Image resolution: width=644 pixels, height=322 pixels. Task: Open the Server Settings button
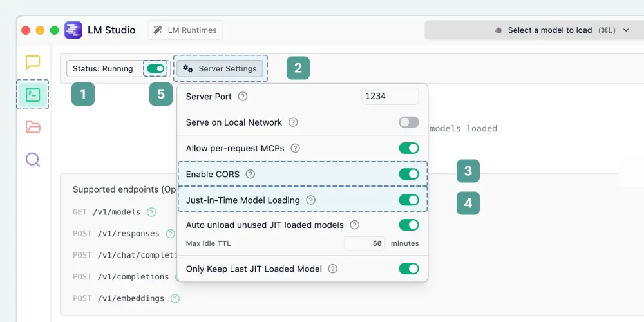[220, 69]
